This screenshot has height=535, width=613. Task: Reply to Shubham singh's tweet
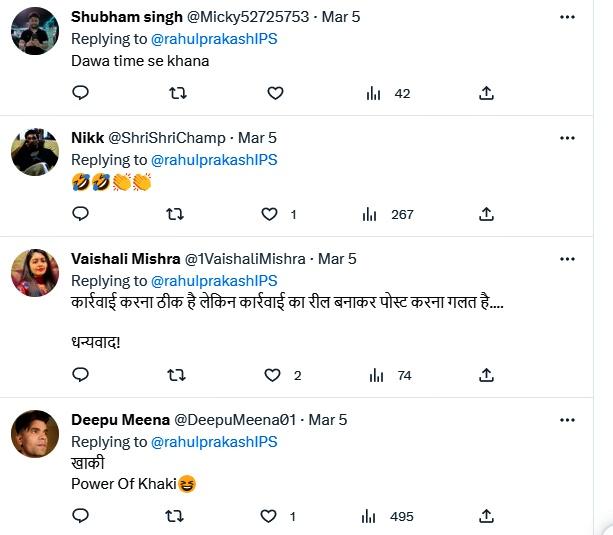(x=81, y=93)
